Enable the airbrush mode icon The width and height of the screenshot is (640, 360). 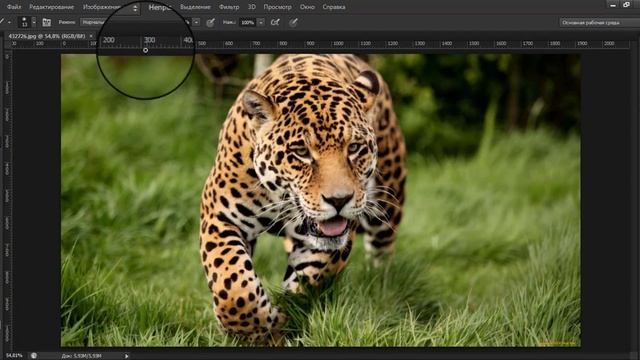click(x=276, y=22)
